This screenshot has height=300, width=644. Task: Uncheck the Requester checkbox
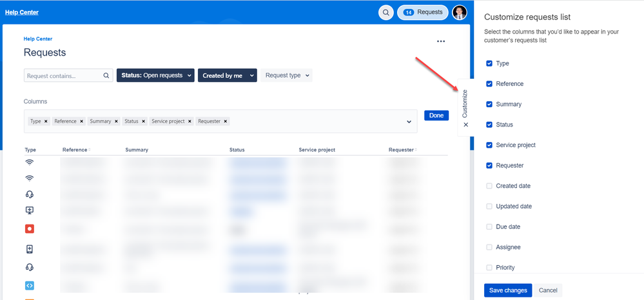(489, 166)
